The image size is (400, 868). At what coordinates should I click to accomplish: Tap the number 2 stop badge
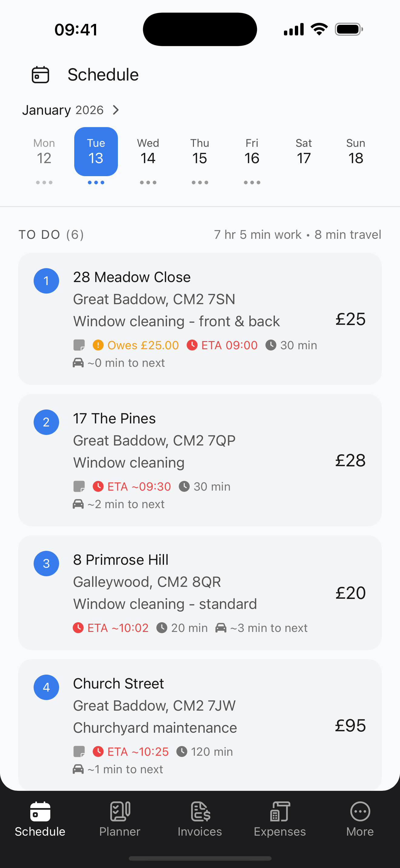click(46, 422)
